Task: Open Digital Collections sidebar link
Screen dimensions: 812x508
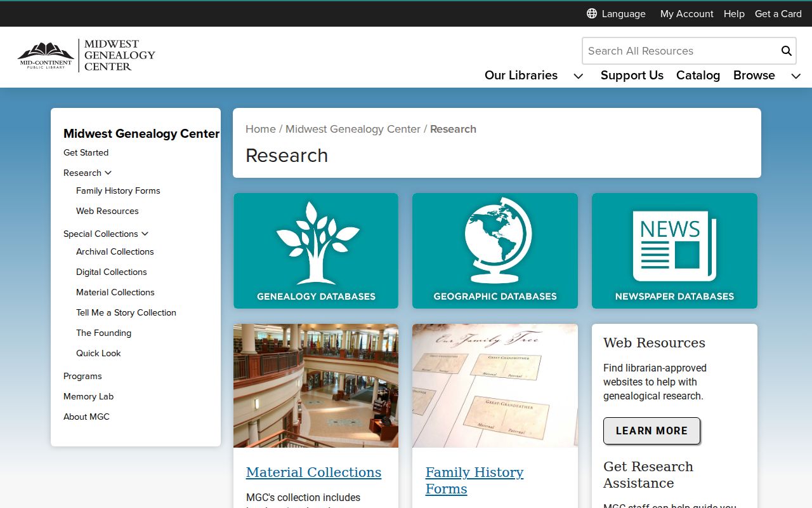Action: 111,272
